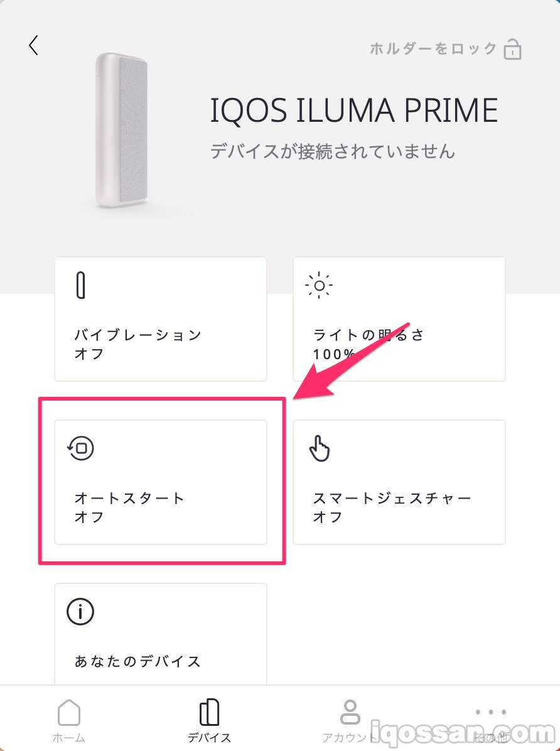Screen dimensions: 560x751
Task: Tap the device info circle icon
Action: click(x=80, y=611)
